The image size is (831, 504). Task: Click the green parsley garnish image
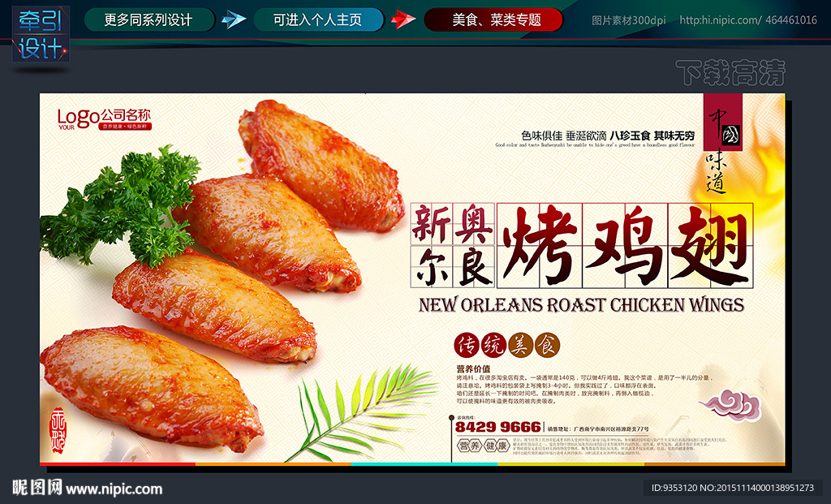click(x=121, y=205)
